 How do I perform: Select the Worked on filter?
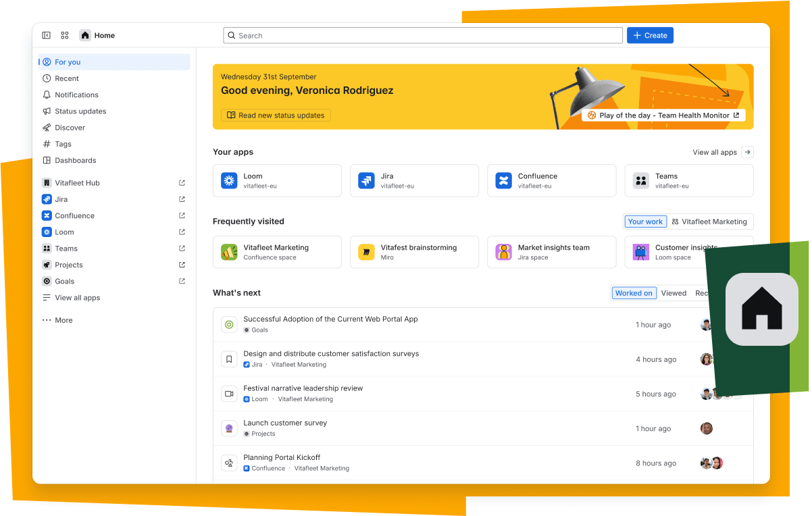634,293
